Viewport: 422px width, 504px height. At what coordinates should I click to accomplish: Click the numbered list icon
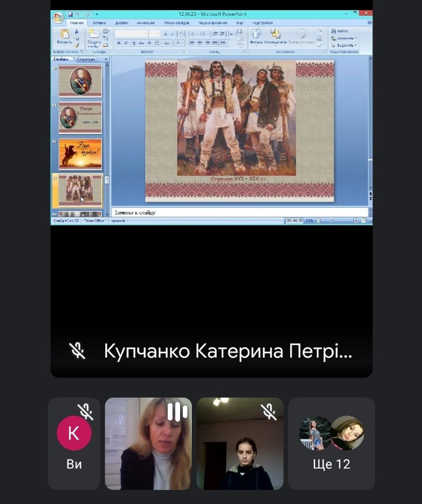coord(203,34)
